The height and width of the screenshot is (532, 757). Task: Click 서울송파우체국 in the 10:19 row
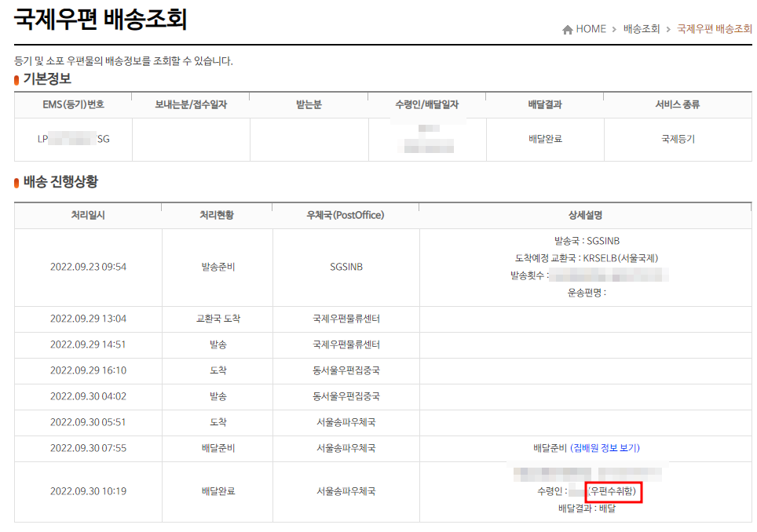coord(346,491)
